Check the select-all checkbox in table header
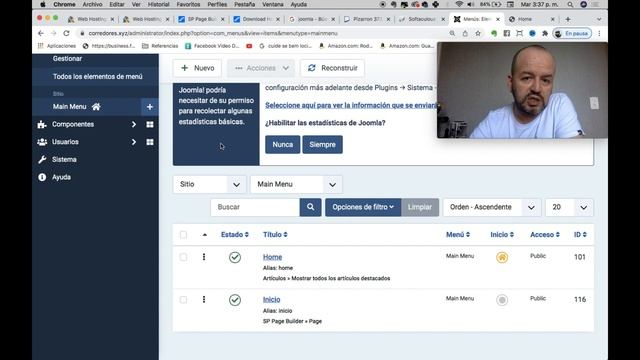 [183, 235]
